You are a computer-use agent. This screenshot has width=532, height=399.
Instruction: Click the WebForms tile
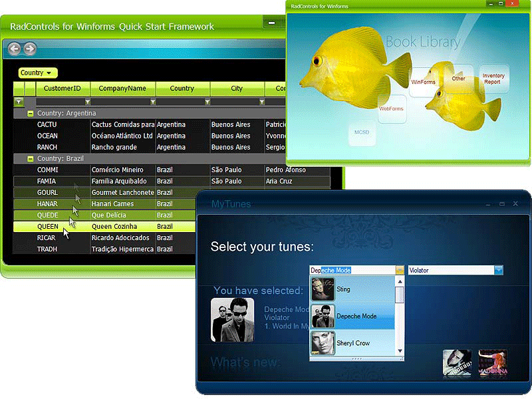391,108
